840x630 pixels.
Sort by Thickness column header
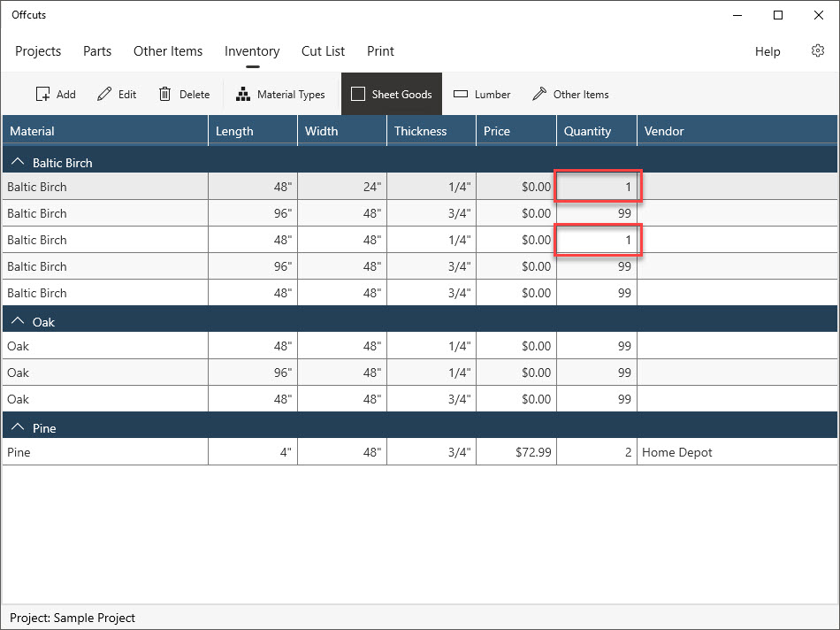431,131
